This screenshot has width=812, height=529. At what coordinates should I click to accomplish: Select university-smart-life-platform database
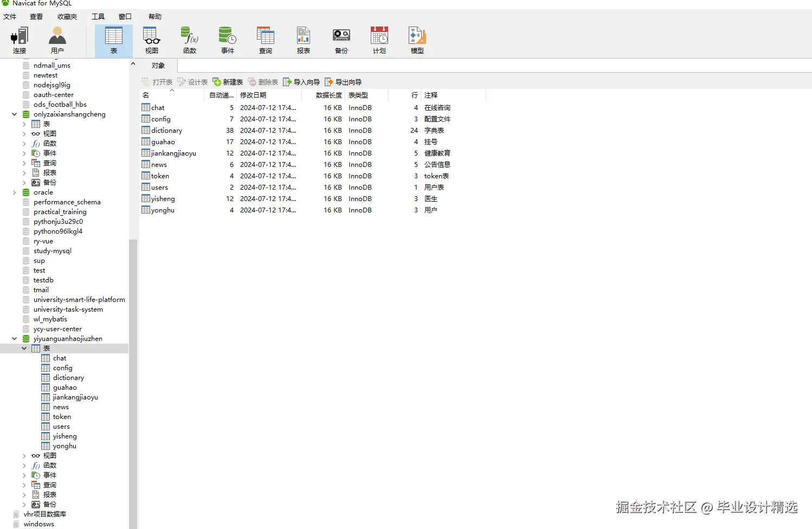[79, 300]
